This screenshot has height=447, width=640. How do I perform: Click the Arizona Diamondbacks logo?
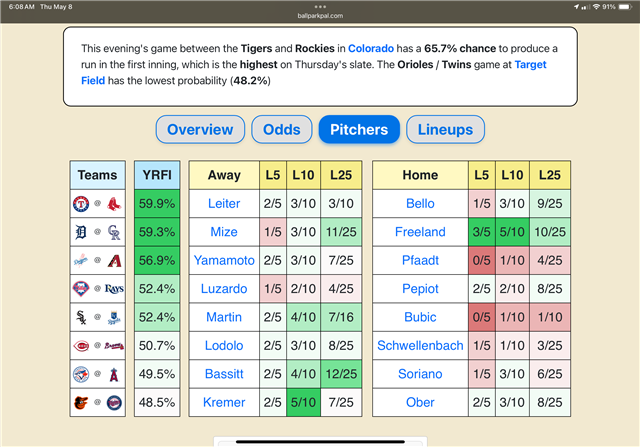[114, 260]
